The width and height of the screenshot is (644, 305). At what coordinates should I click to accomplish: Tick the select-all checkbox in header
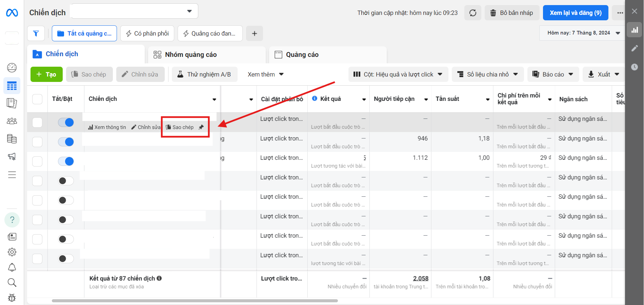pyautogui.click(x=37, y=99)
